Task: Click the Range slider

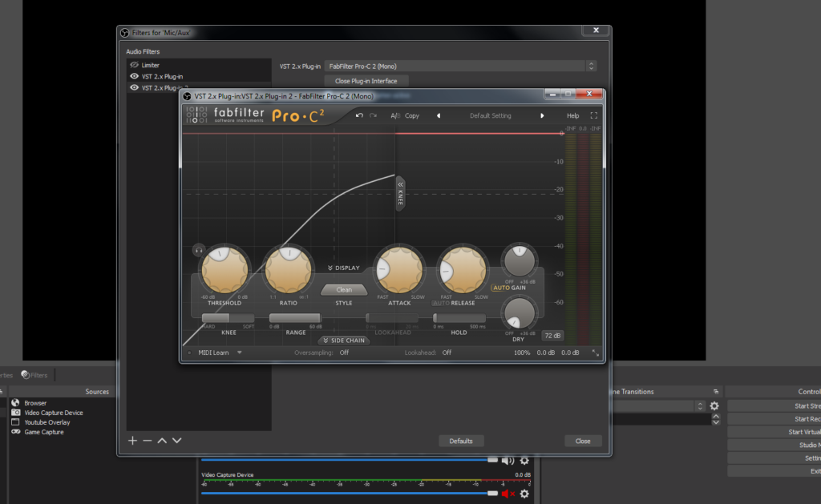Action: (295, 317)
